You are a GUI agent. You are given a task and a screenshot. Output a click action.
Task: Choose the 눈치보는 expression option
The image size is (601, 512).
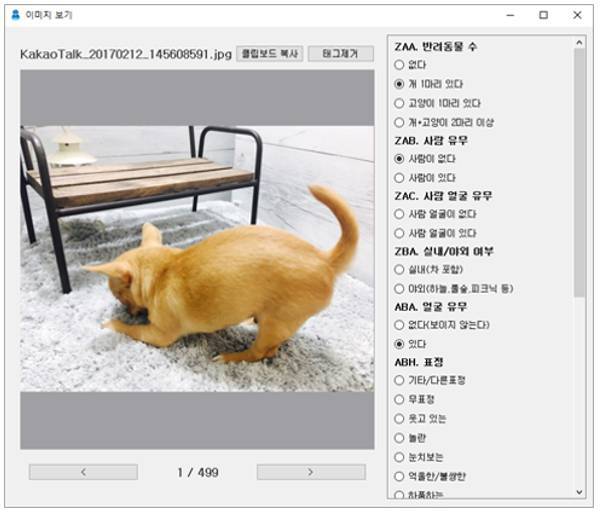[x=419, y=457]
